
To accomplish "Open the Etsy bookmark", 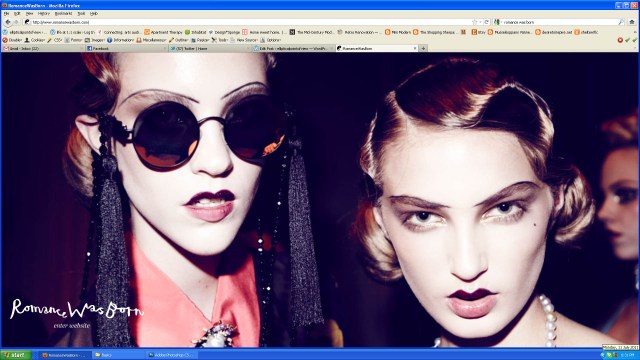I will tap(478, 32).
